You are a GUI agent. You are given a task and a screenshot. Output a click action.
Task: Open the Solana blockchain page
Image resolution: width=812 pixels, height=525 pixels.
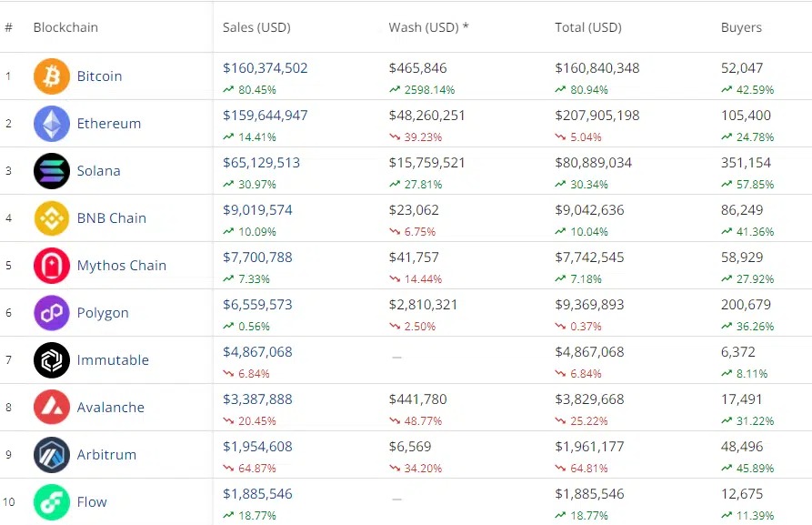[99, 171]
